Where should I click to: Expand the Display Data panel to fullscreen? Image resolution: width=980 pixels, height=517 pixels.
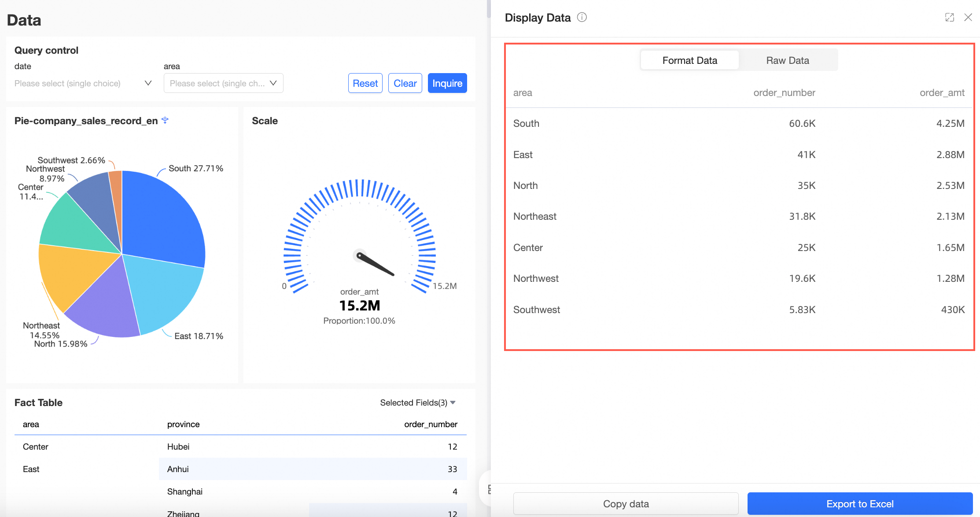tap(950, 18)
